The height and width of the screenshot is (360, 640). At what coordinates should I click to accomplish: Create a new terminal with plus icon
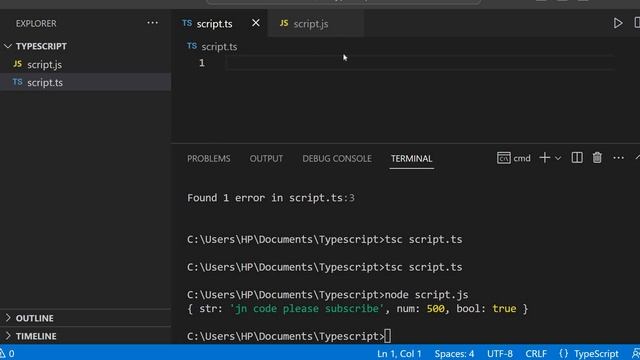click(x=544, y=158)
